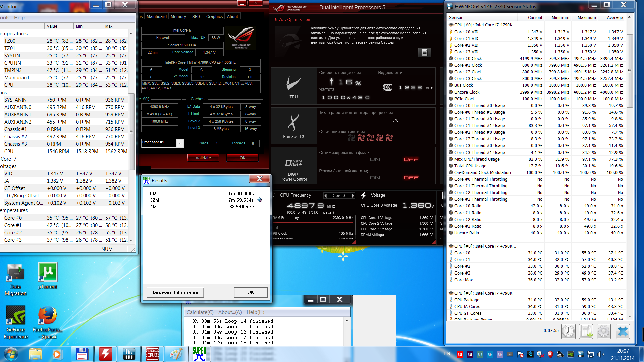The image size is (644, 362).
Task: Open CPU-Z from the taskbar
Action: 153,354
